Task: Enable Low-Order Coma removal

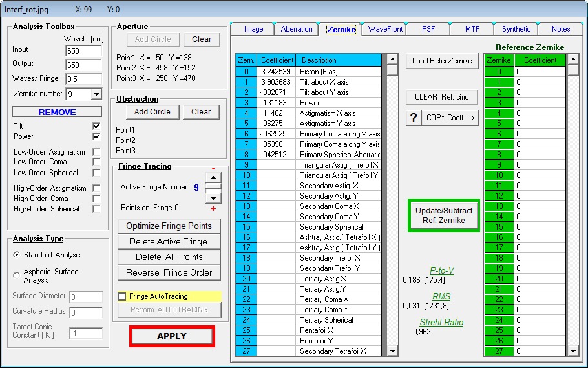Action: tap(96, 162)
